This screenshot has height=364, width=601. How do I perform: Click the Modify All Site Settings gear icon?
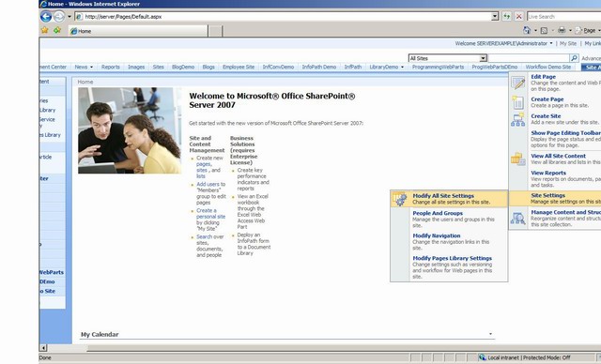(x=400, y=199)
